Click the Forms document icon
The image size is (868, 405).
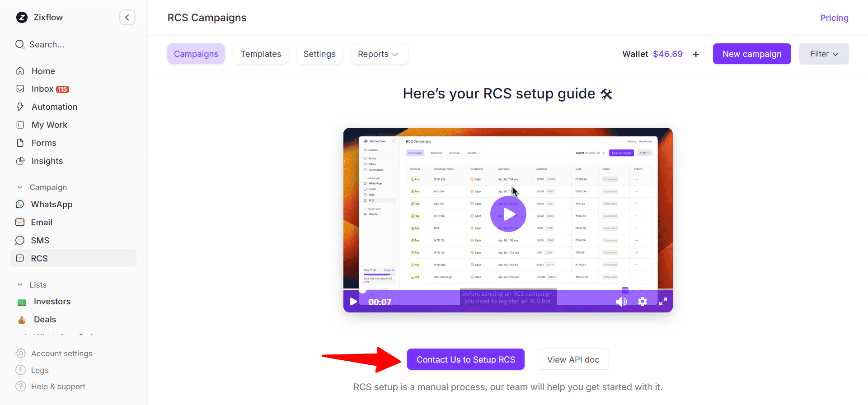pos(20,143)
